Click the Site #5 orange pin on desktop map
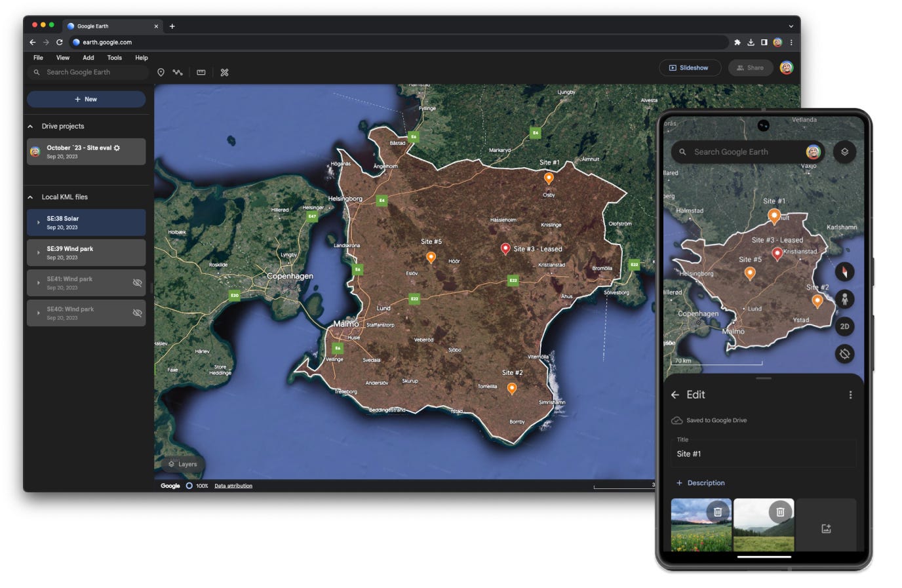Screen dimensions: 902x588 coord(431,257)
